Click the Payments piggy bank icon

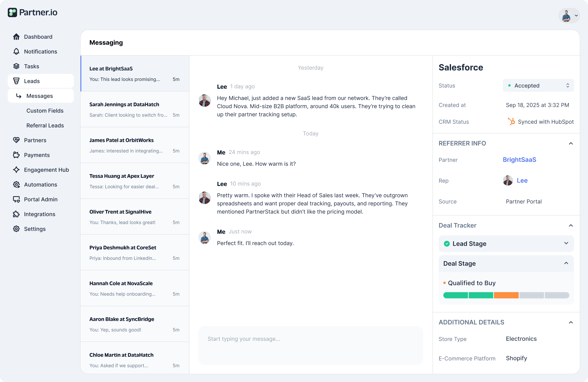tap(16, 155)
